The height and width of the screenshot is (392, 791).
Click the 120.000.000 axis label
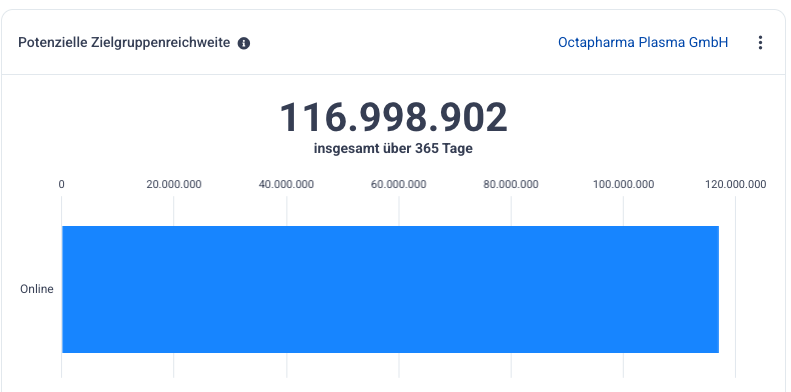736,185
